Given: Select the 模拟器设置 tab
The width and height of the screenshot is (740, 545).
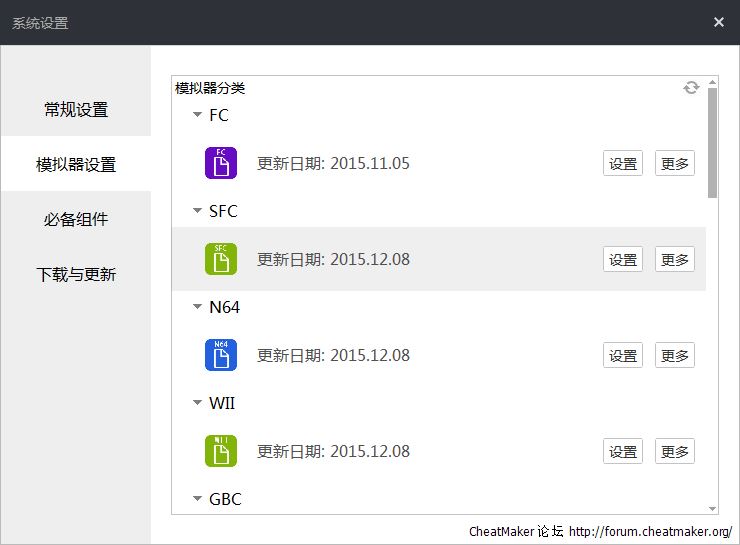Looking at the screenshot, I should click(x=76, y=164).
